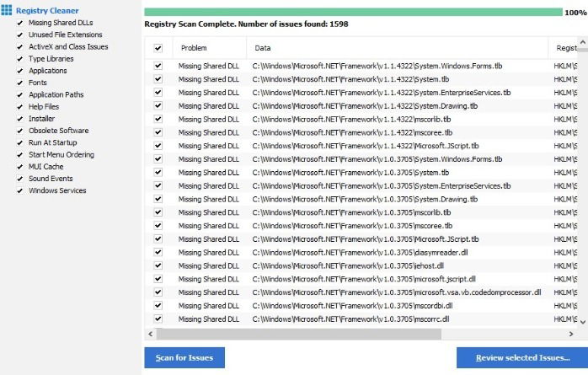Toggle the select-all checkbox in table header

click(158, 48)
